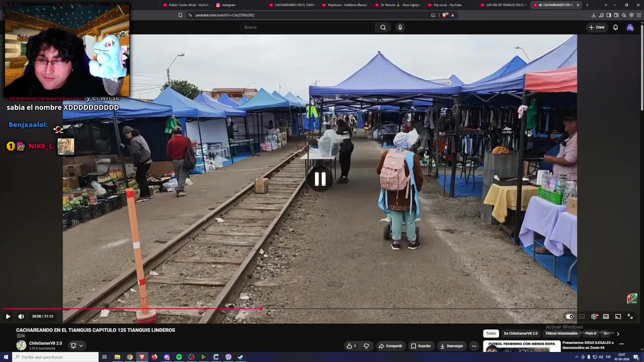
Task: Click the Compartir share button
Action: click(x=390, y=346)
